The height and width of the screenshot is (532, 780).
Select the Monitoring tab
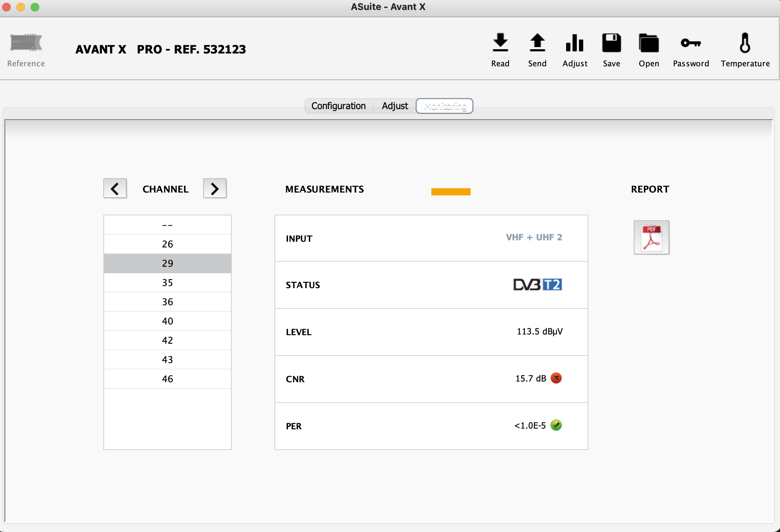coord(445,106)
